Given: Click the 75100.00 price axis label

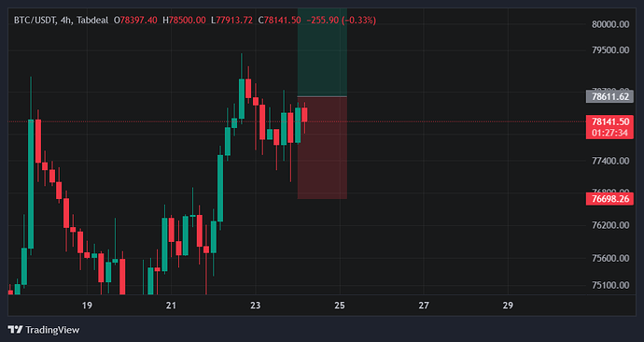Looking at the screenshot, I should (610, 285).
